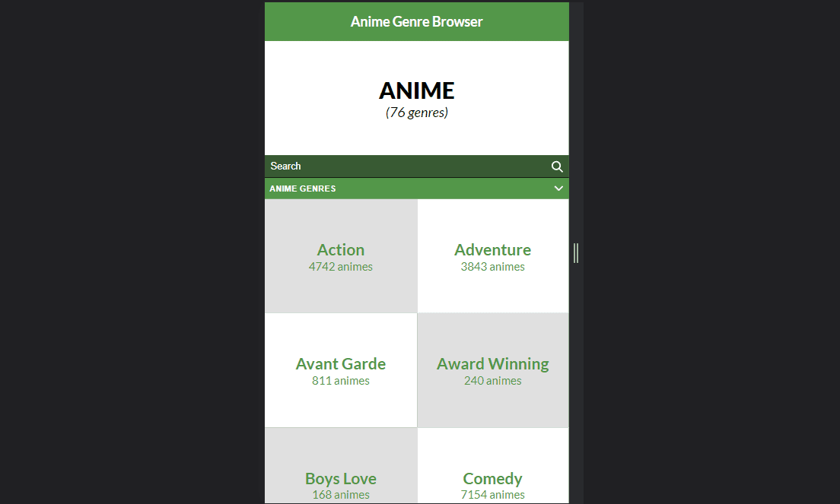This screenshot has height=504, width=840.
Task: Open the Boys Love genre
Action: click(x=341, y=478)
